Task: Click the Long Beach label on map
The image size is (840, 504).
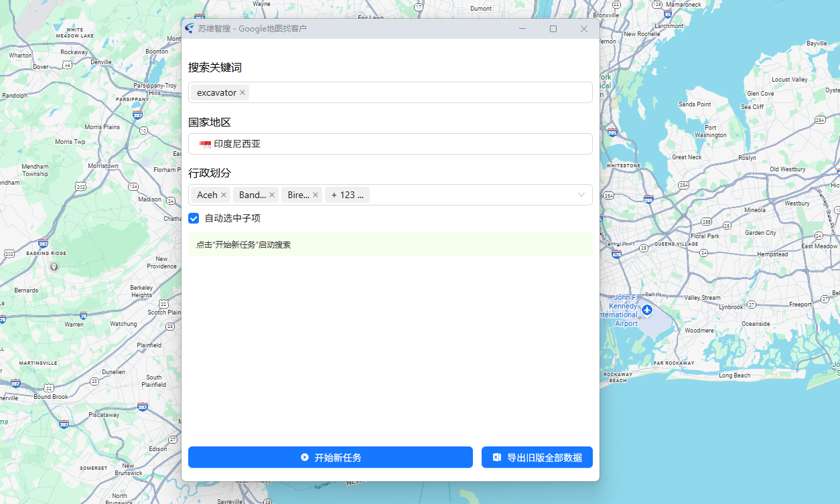Action: 734,375
